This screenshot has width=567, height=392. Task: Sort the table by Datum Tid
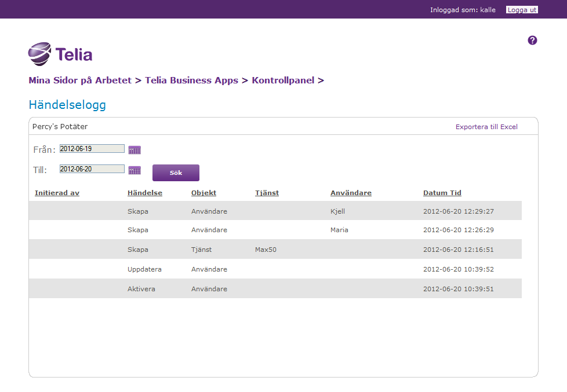point(442,193)
